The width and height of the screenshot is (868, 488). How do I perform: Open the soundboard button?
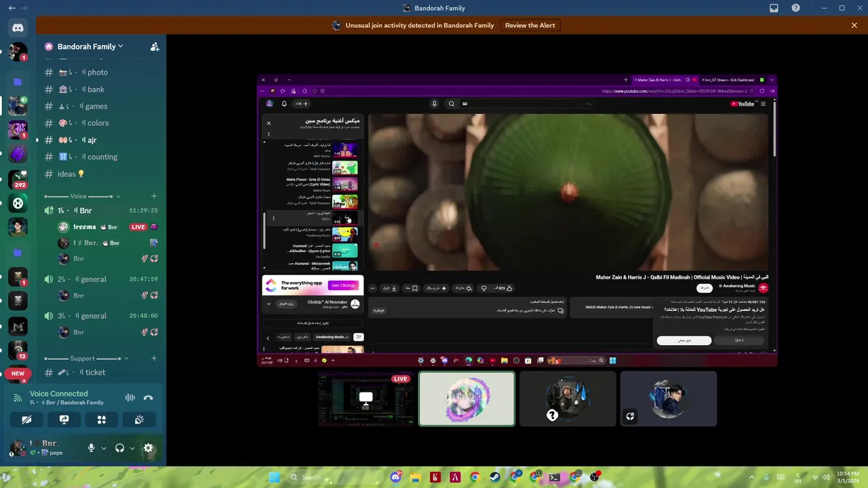(x=139, y=420)
